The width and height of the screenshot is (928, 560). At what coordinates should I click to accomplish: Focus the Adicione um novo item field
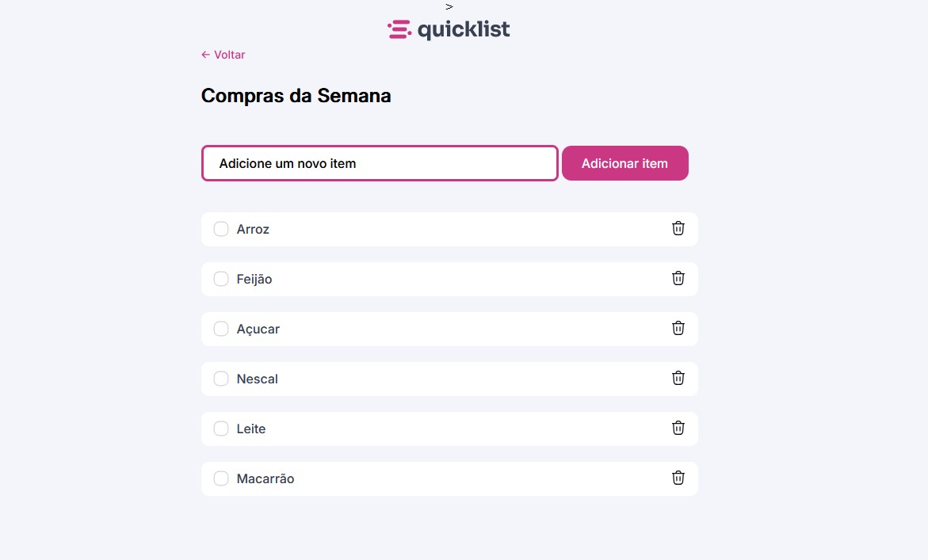[380, 163]
